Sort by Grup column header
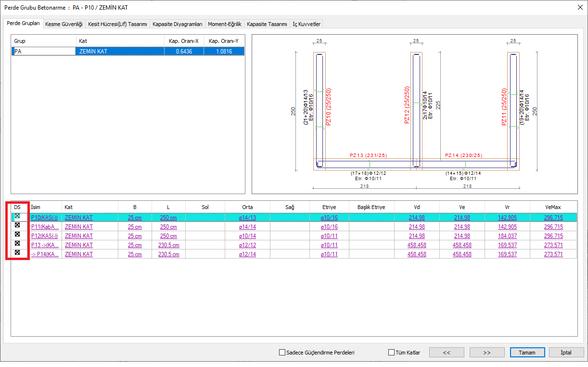Viewport: 588px width, 367px height. (44, 41)
